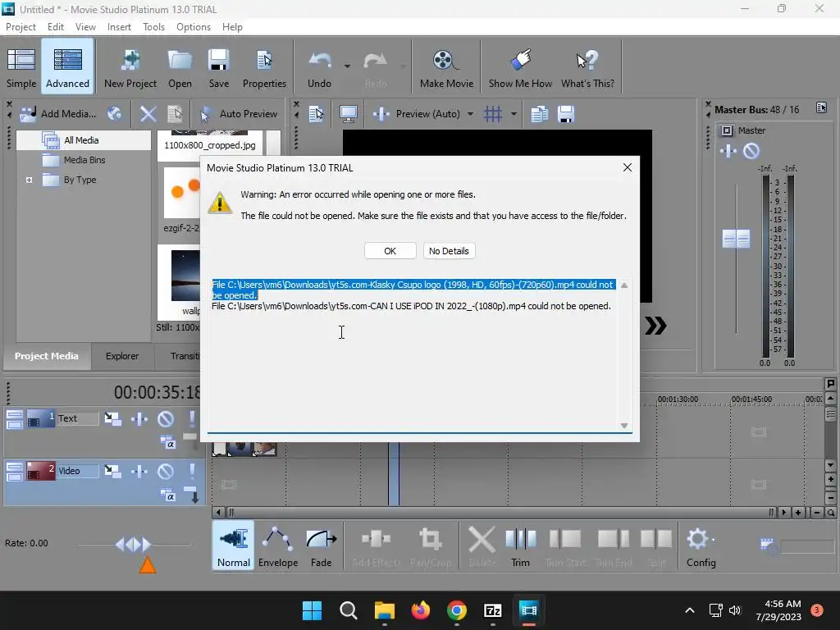
Task: Copy snapshot to clipboard icon
Action: pyautogui.click(x=540, y=113)
